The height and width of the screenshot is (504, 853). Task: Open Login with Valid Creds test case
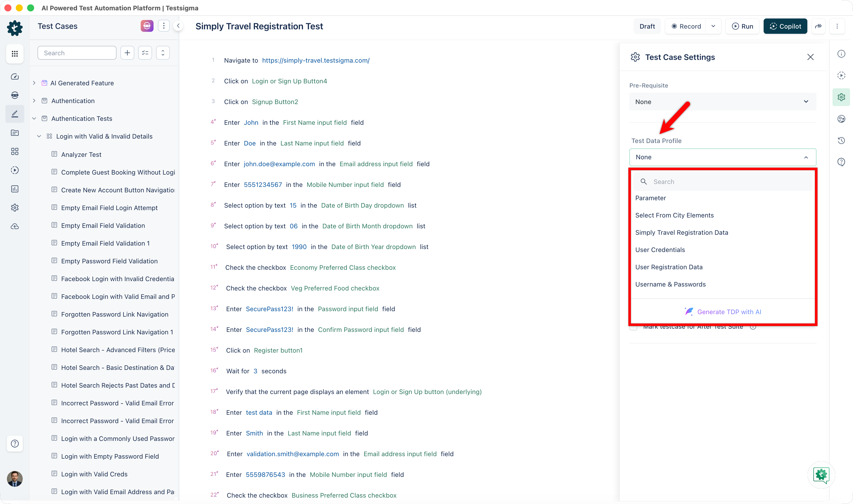pos(94,474)
